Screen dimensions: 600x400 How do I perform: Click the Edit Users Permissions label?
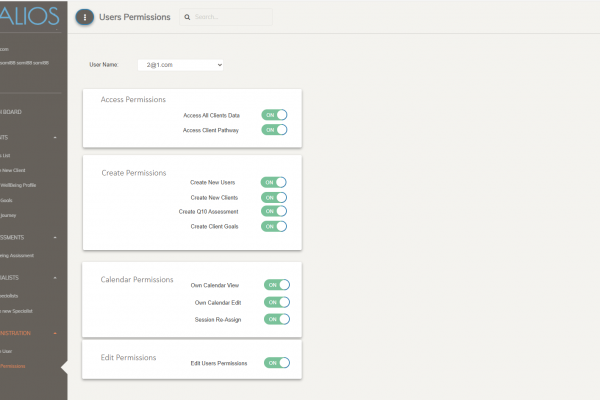click(x=219, y=363)
